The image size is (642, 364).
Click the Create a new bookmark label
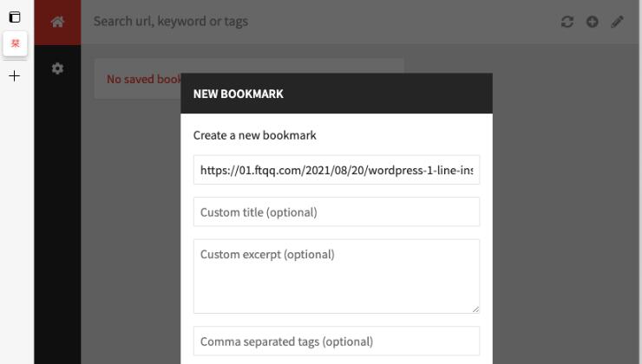(x=255, y=135)
